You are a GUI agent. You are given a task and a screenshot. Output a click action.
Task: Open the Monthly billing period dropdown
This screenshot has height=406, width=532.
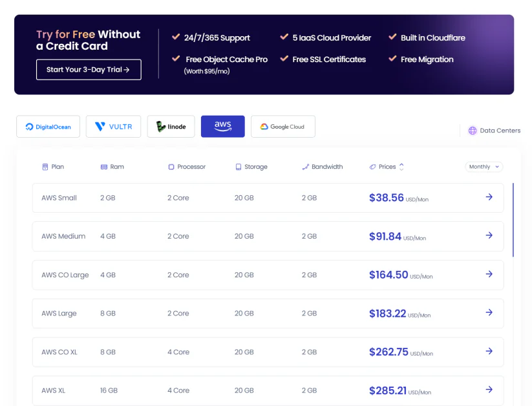[484, 167]
